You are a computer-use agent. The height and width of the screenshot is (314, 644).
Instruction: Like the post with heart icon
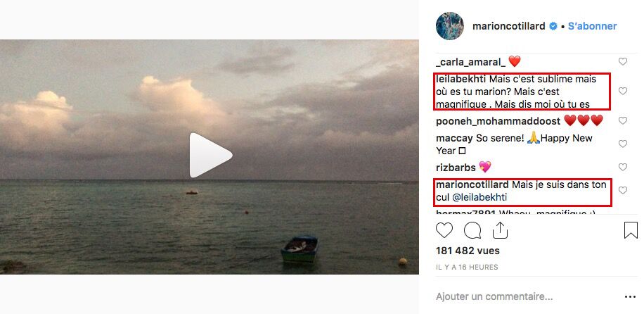[x=444, y=230]
